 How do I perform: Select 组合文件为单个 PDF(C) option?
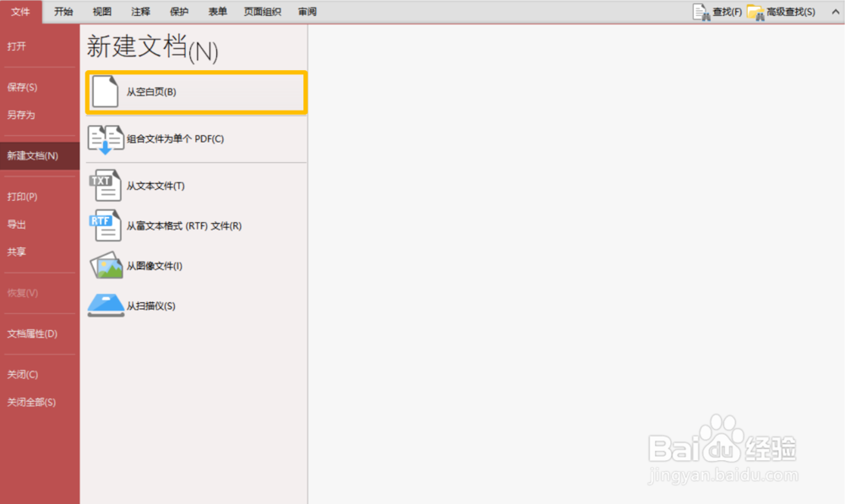point(196,139)
